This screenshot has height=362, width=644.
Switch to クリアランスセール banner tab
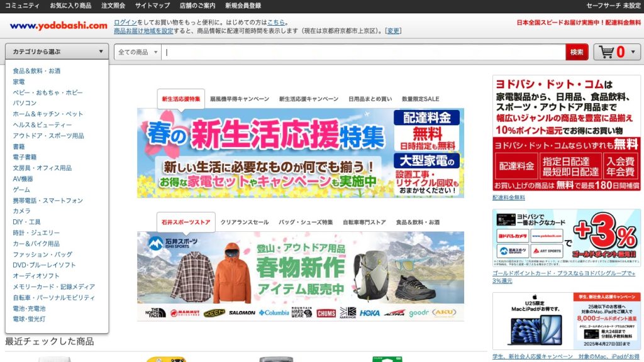tap(245, 222)
